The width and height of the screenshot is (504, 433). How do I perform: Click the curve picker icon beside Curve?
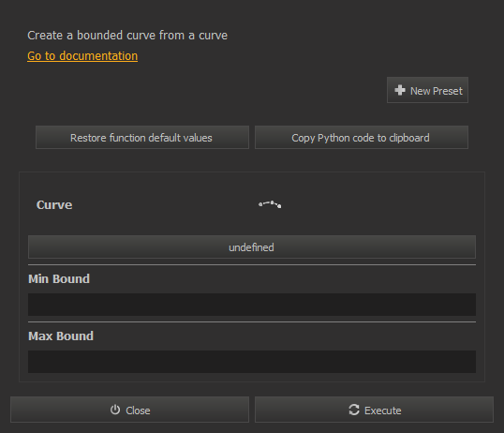click(270, 204)
